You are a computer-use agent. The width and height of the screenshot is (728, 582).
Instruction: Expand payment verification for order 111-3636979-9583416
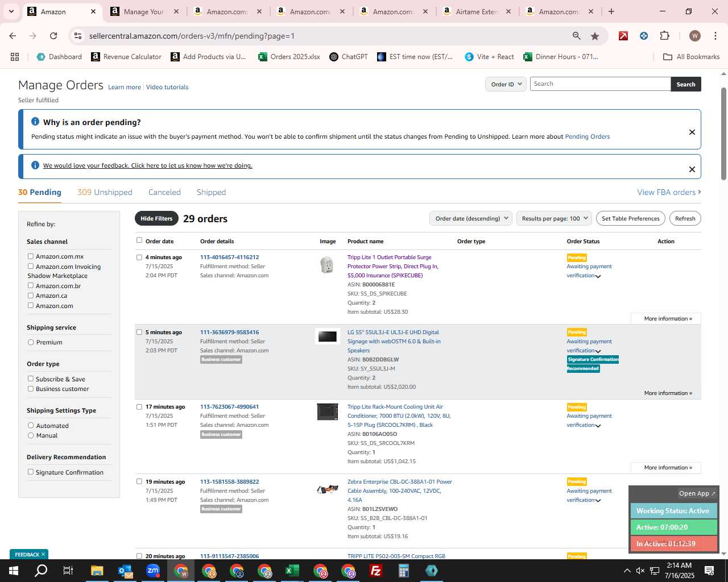[598, 351]
